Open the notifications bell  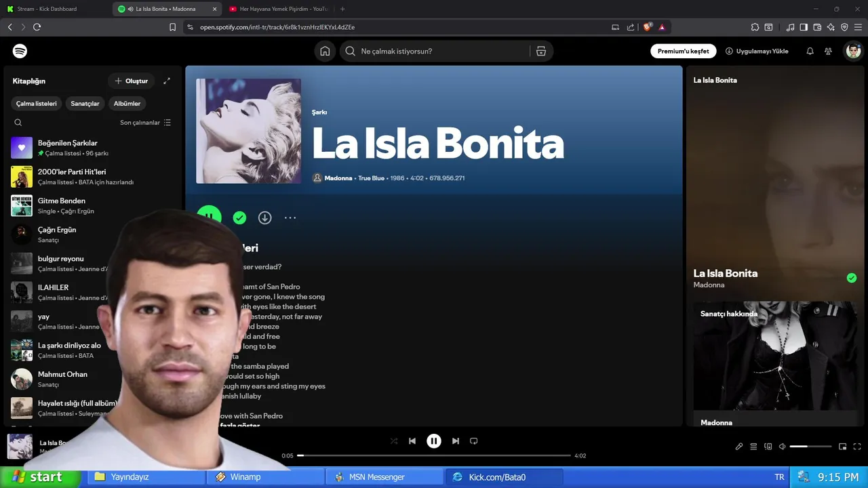pos(810,52)
